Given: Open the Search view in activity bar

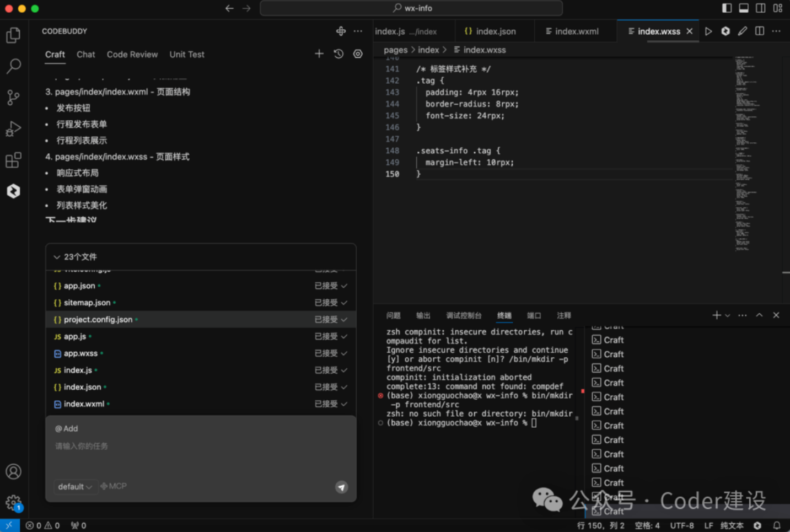Looking at the screenshot, I should [13, 66].
